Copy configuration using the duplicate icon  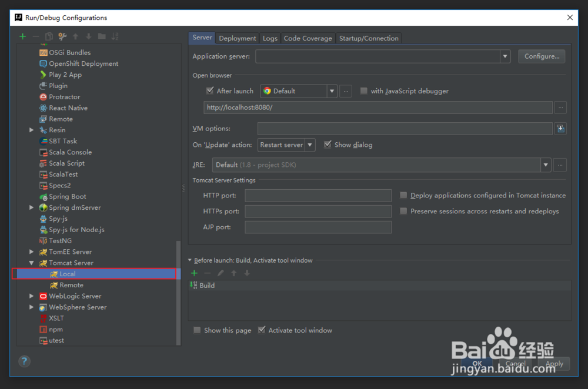(49, 36)
